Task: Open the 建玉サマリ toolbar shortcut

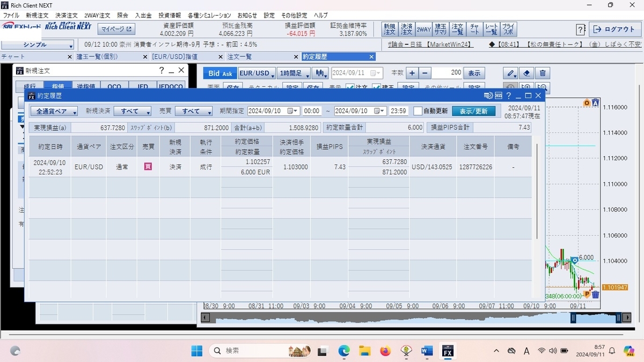Action: coord(441,29)
